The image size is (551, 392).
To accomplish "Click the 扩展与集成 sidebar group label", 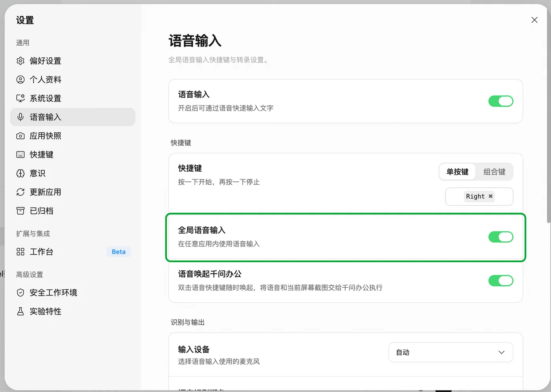I will click(x=33, y=234).
